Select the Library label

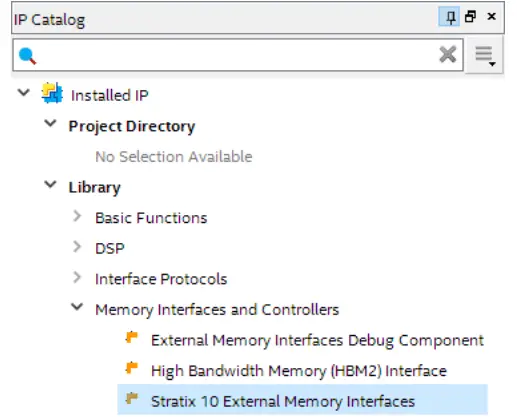(x=95, y=188)
